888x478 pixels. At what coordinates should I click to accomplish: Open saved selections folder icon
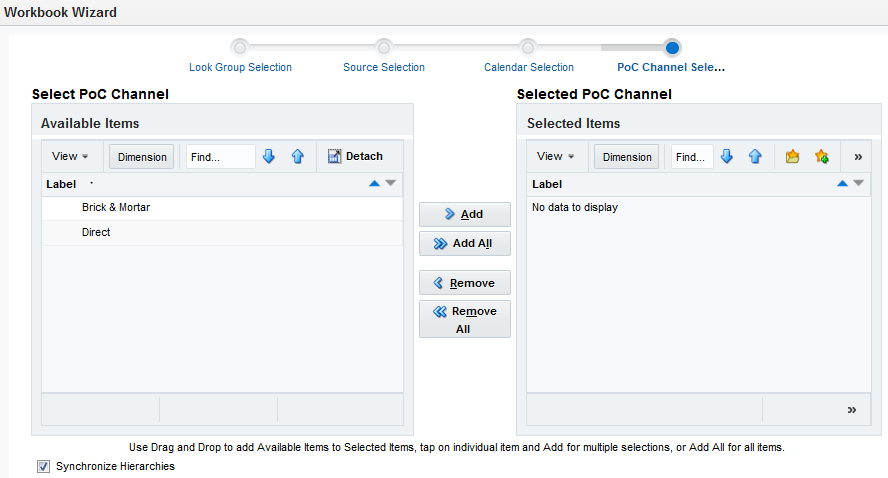792,157
